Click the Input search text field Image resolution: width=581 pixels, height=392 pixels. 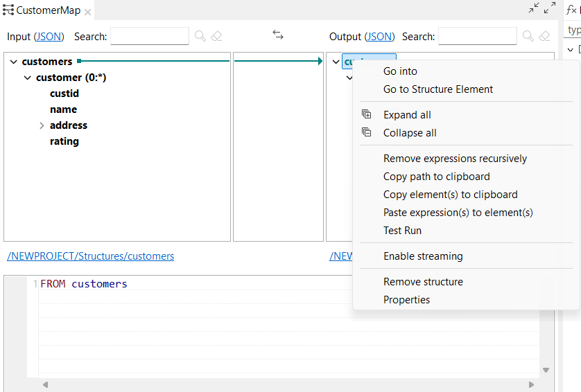(x=150, y=36)
